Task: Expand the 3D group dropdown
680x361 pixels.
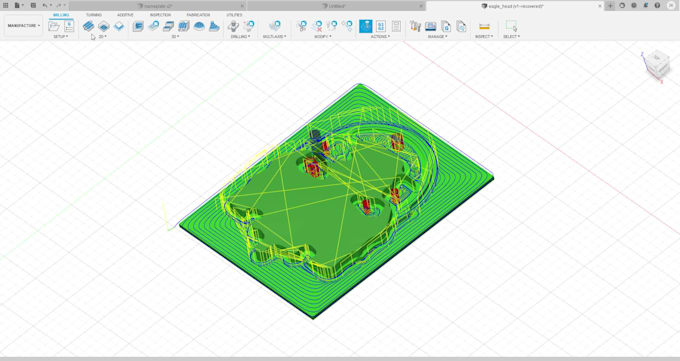Action: coord(175,36)
